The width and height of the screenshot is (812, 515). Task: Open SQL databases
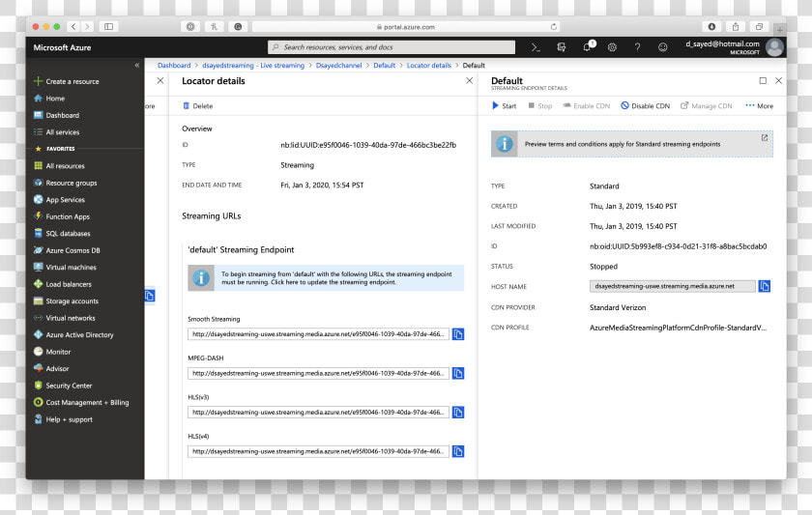tap(62, 234)
